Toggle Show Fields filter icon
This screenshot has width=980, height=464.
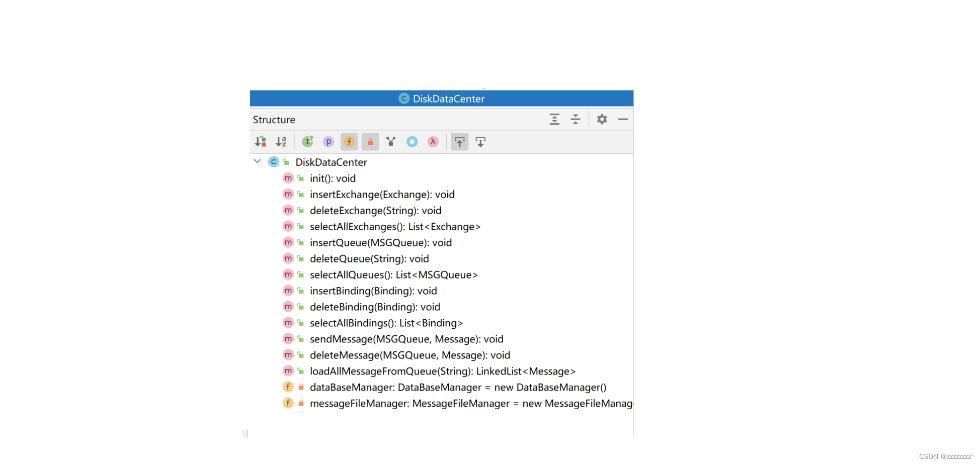pyautogui.click(x=349, y=142)
